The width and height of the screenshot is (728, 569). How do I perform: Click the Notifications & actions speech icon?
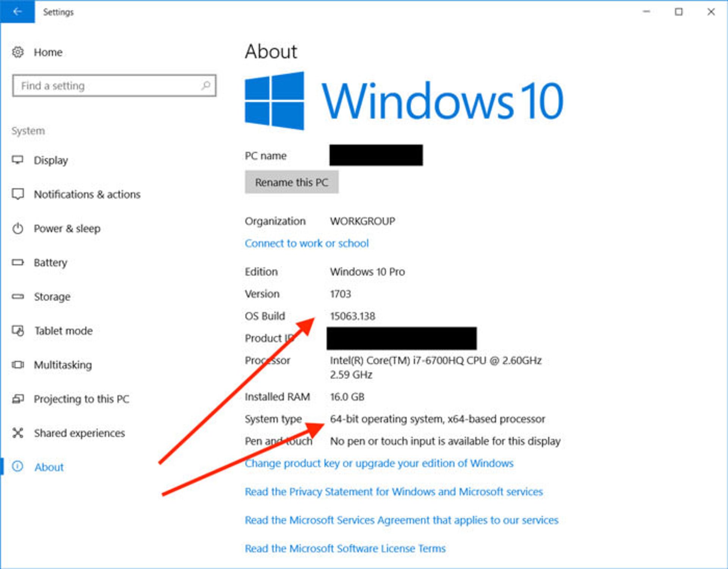pyautogui.click(x=18, y=194)
